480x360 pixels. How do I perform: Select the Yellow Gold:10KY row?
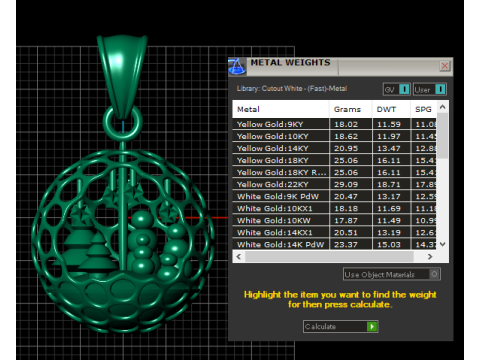334,136
